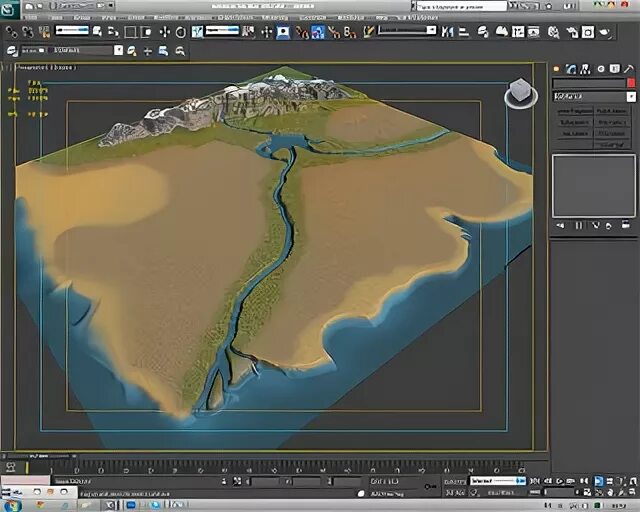Toggle Window/Crossing selection mode
Image resolution: width=640 pixels, height=512 pixels.
(x=146, y=32)
